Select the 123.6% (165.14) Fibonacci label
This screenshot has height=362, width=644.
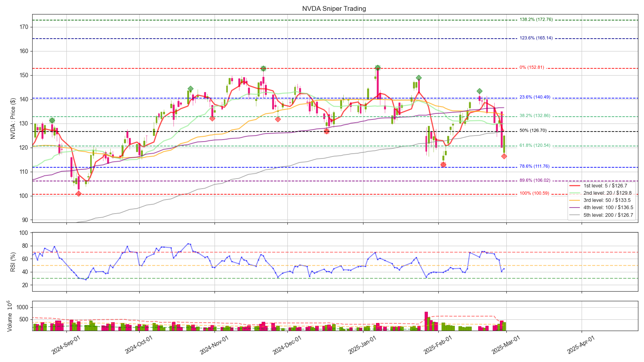click(x=536, y=38)
